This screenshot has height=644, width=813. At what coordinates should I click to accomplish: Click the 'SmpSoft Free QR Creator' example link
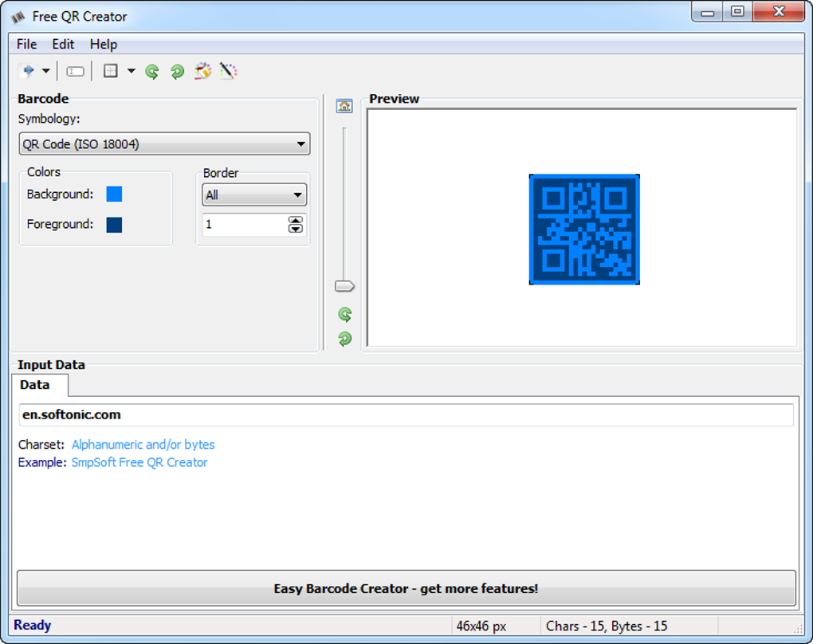[x=139, y=462]
